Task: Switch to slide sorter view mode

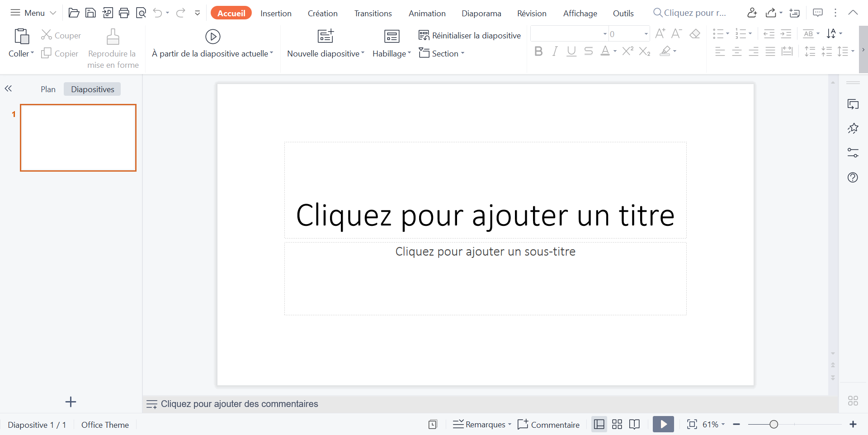Action: [617, 424]
